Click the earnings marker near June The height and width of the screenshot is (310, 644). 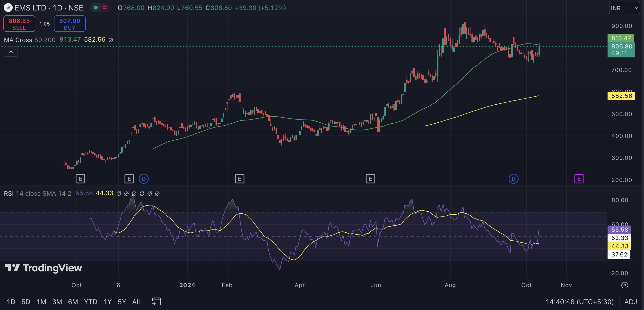click(x=370, y=179)
